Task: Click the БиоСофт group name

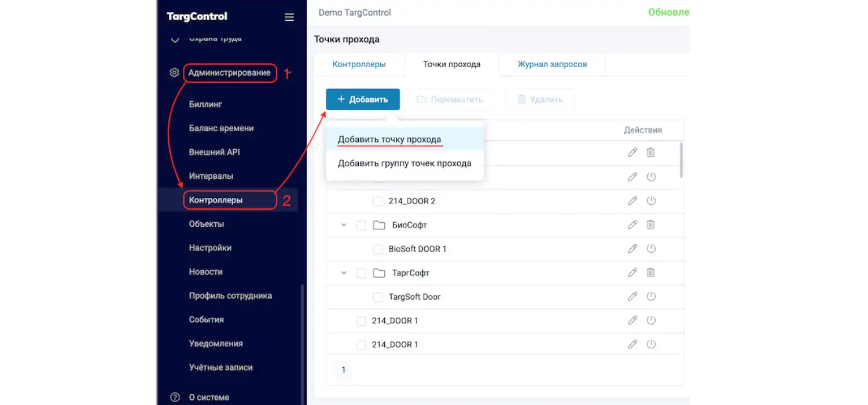Action: pyautogui.click(x=410, y=224)
